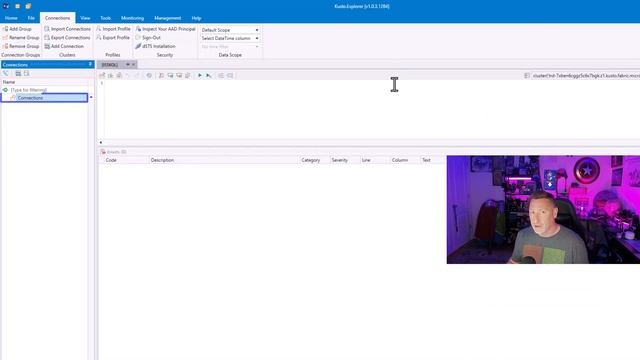Click the cluster connection string label
Viewport: 640px width, 360px height.
[x=586, y=76]
